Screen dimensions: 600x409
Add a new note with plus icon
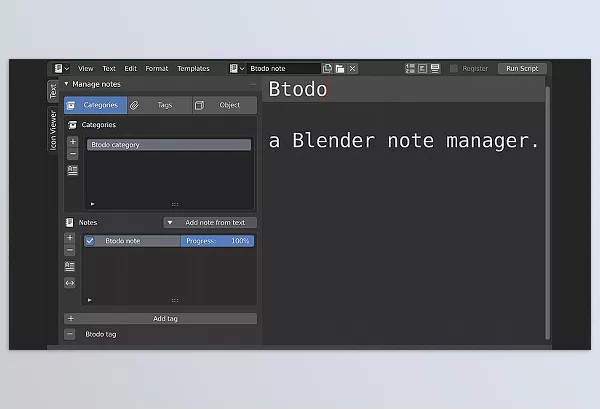pyautogui.click(x=70, y=238)
